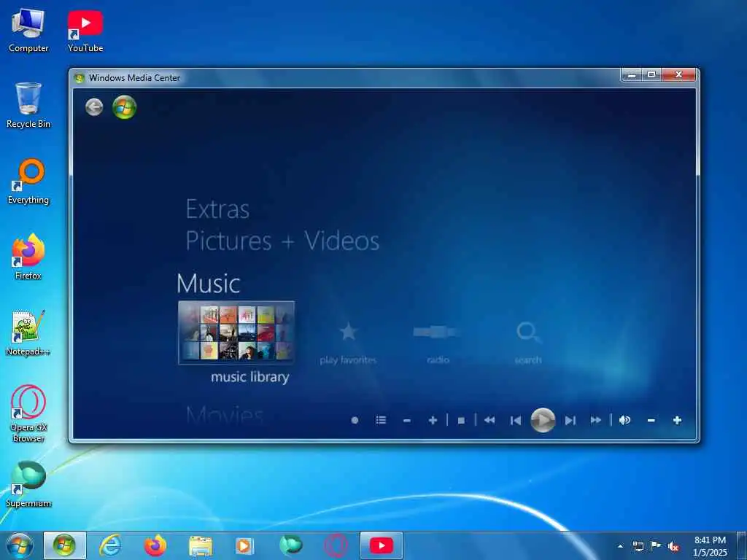Select the Pictures + Videos menu heading
The image size is (747, 560).
pyautogui.click(x=282, y=241)
